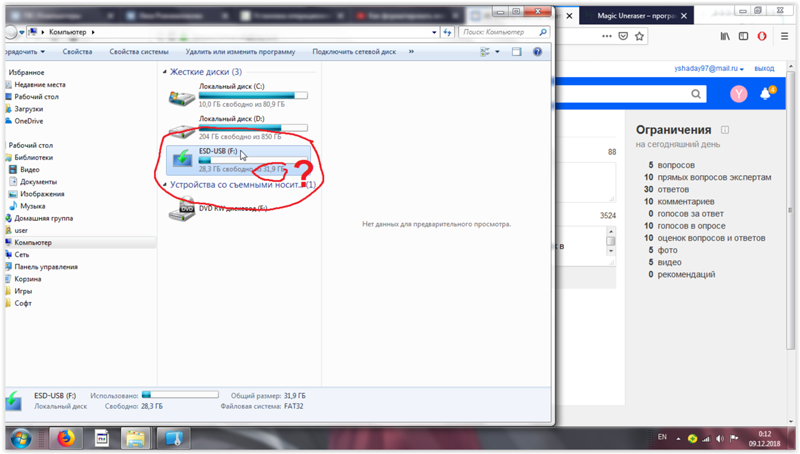
Task: Click the pink Y user avatar
Action: (x=738, y=94)
